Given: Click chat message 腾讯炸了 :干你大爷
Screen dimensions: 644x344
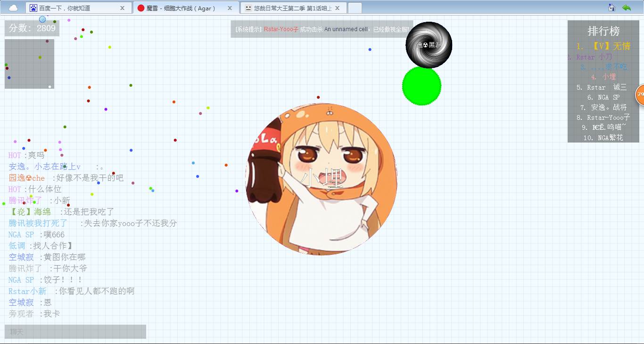Looking at the screenshot, I should [x=48, y=268].
